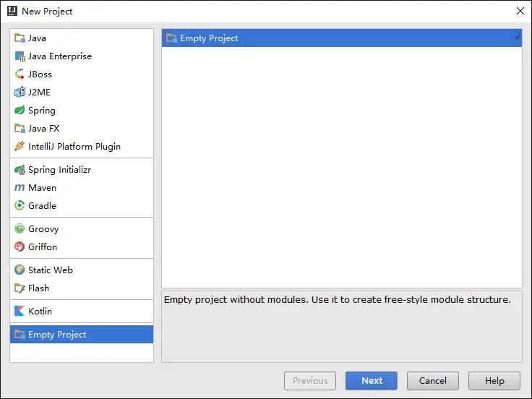Screen dimensions: 532x399
Task: Choose the Java Enterprise icon
Action: pyautogui.click(x=20, y=56)
